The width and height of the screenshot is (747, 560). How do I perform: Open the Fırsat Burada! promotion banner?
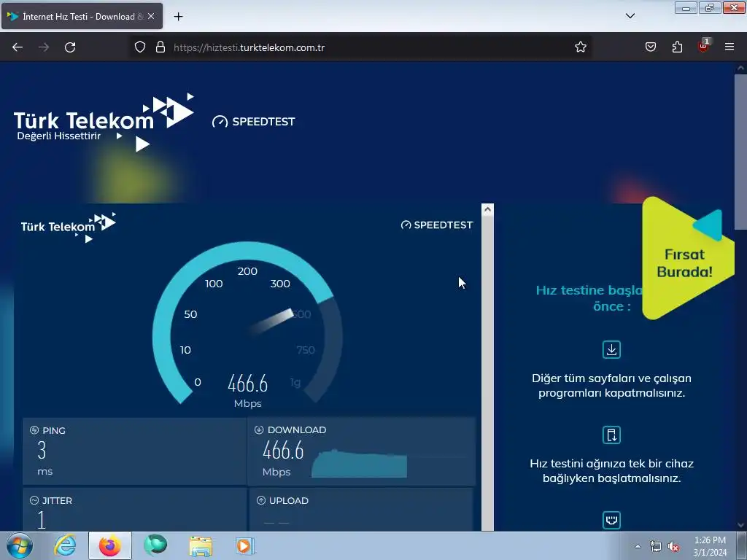(x=687, y=259)
